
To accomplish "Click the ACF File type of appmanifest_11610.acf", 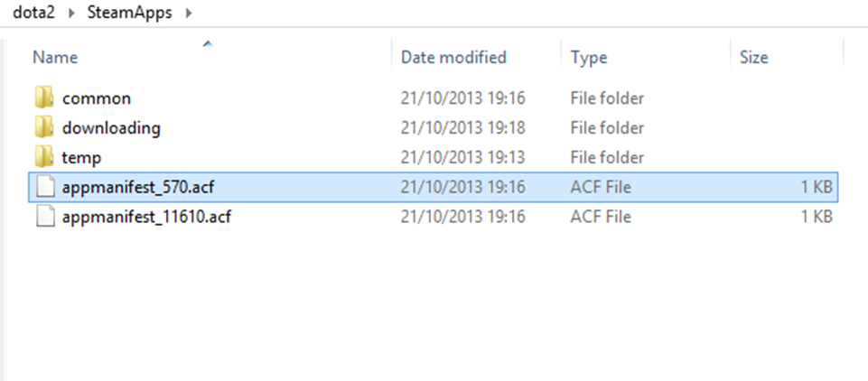I will tap(601, 218).
